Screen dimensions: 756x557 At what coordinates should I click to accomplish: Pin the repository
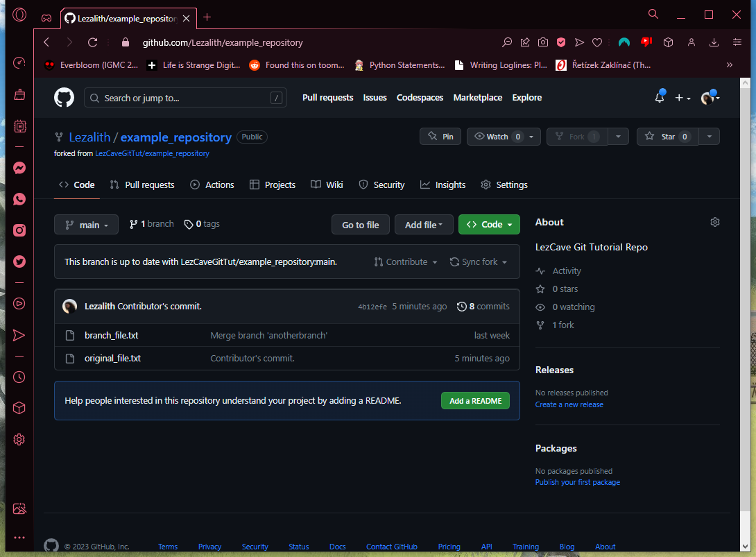440,136
